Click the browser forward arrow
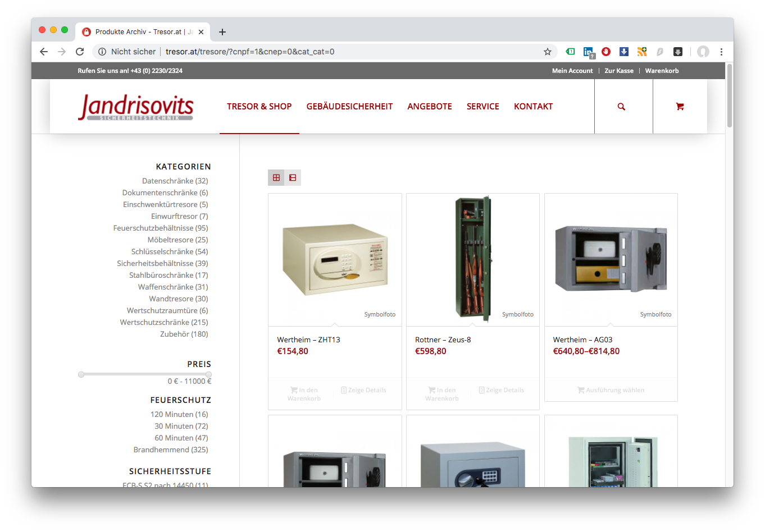The height and width of the screenshot is (532, 765). click(62, 52)
